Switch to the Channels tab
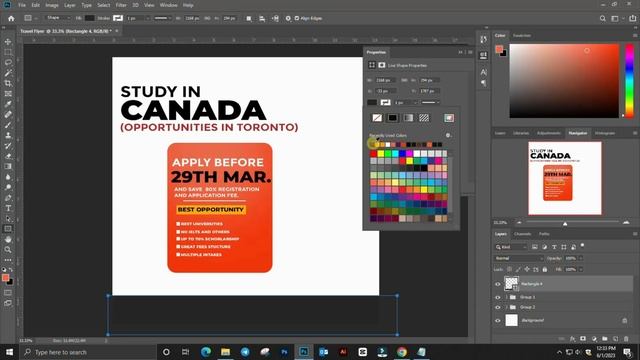Image resolution: width=640 pixels, height=360 pixels. click(x=522, y=234)
